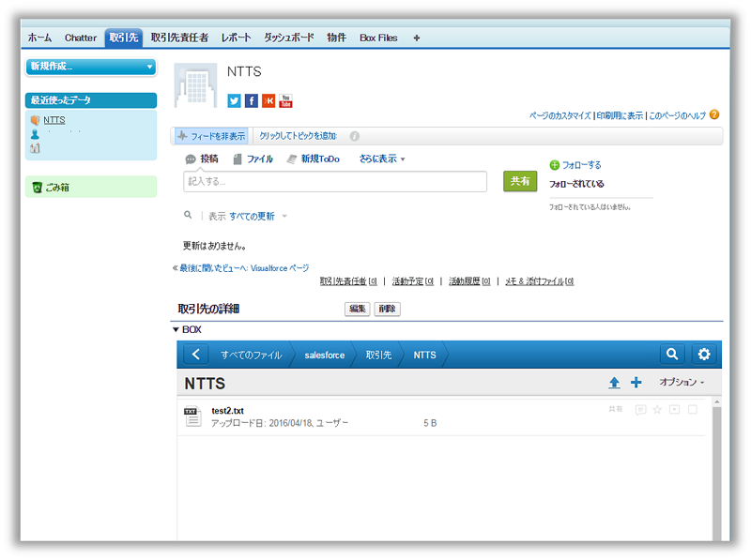The width and height of the screenshot is (751, 560).
Task: Click the NTTS breadcrumb in Box
Action: click(425, 356)
